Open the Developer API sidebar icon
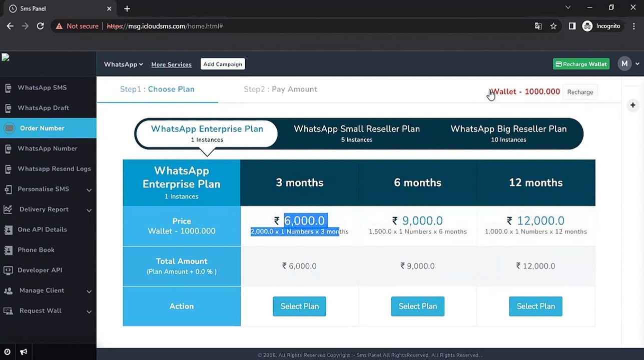The height and width of the screenshot is (360, 644). (x=8, y=270)
